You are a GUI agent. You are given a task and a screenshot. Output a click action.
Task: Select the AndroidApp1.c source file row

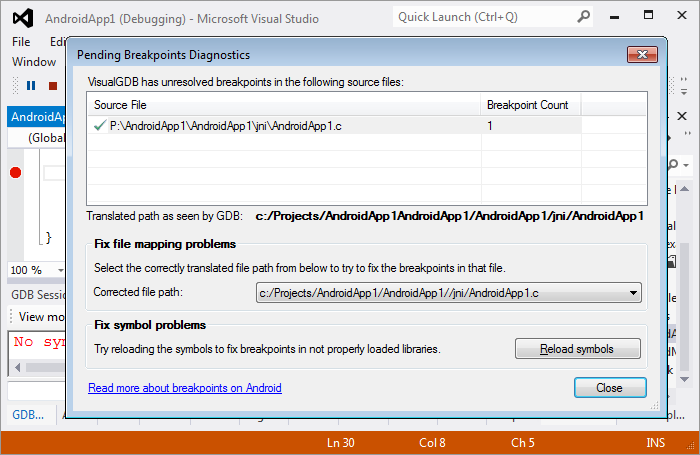335,126
